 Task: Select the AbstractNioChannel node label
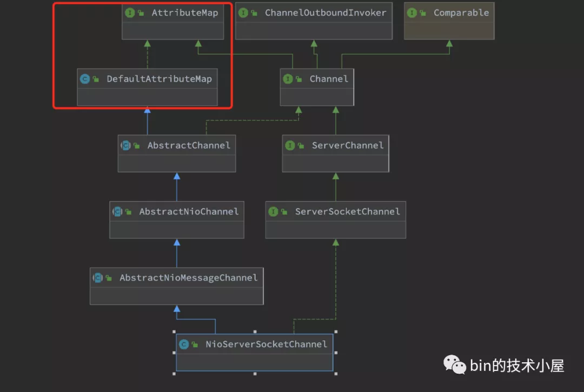189,211
